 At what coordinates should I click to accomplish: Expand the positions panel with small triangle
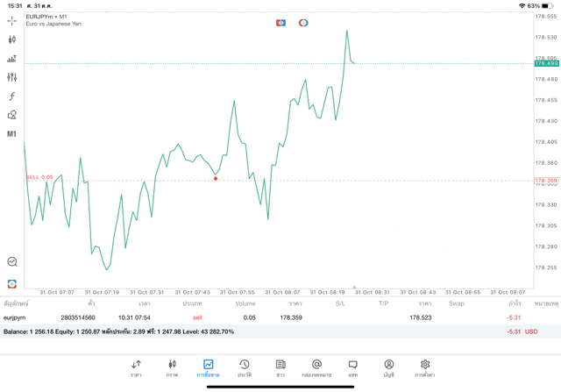(354, 287)
